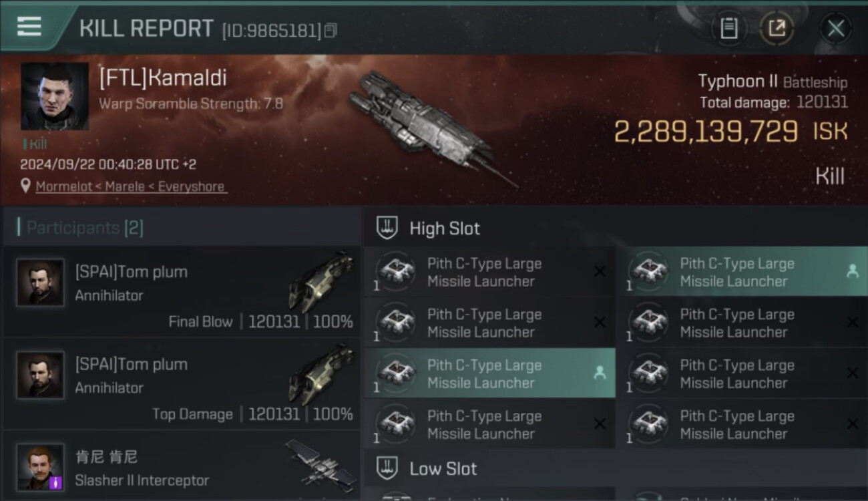Open Kamaldi's character portrait
This screenshot has width=868, height=501.
coord(55,96)
